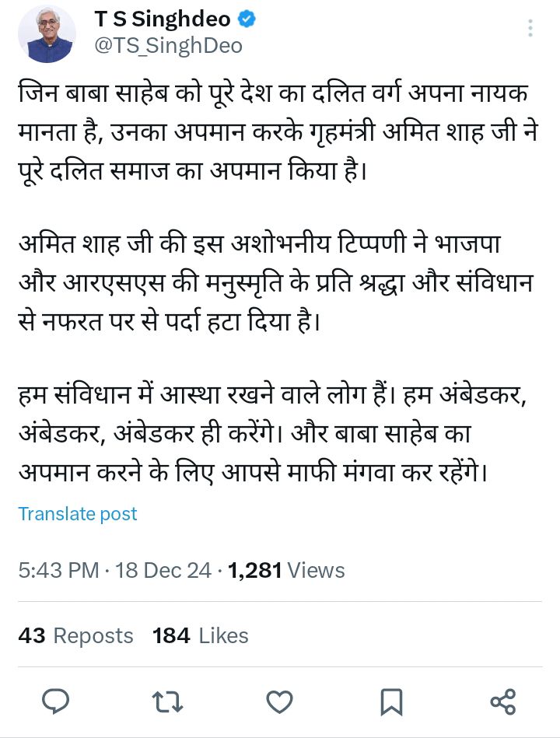The height and width of the screenshot is (738, 560).
Task: Tap the reply speech bubble icon
Action: click(55, 702)
